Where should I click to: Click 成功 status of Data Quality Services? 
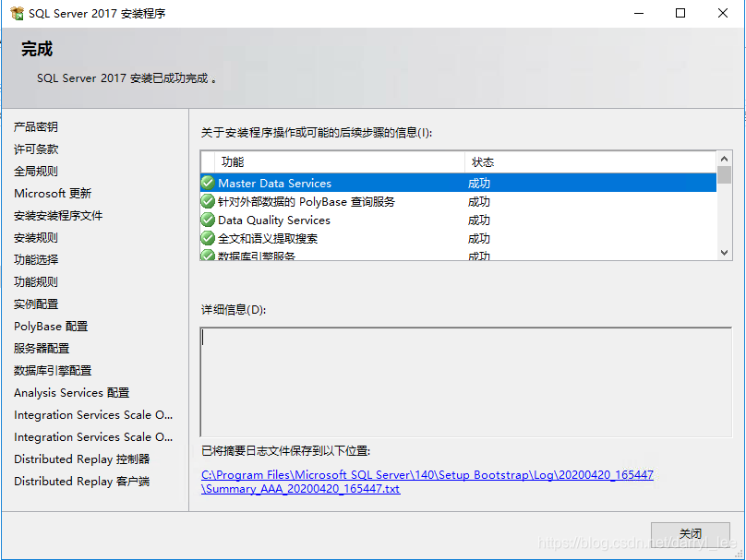478,220
